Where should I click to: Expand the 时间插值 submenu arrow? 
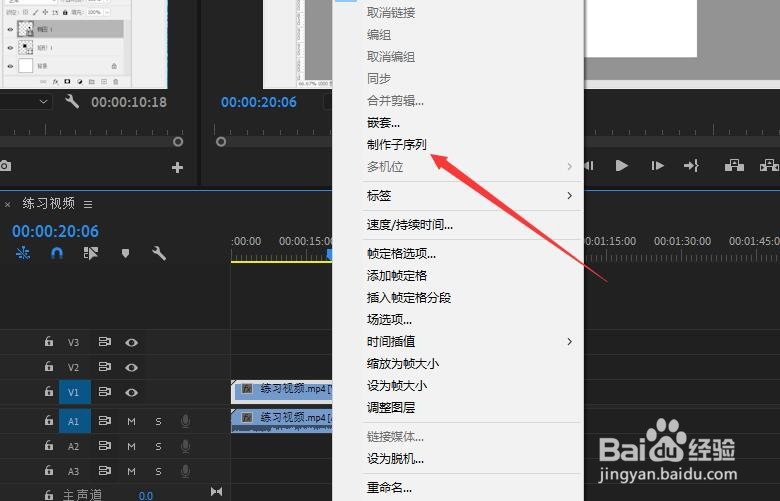click(x=570, y=341)
